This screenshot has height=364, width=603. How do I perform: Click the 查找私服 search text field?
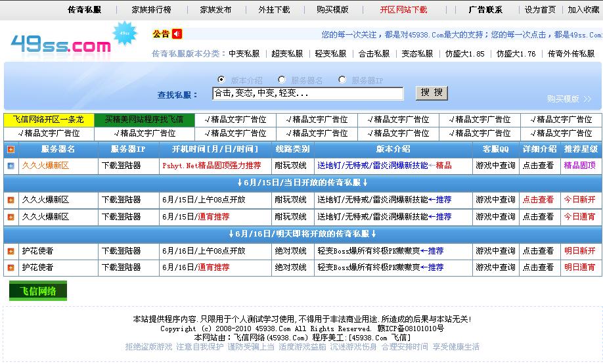coord(307,93)
